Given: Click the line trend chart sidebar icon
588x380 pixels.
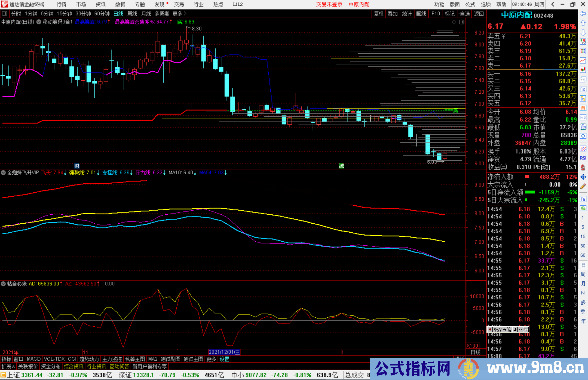Looking at the screenshot, I should pyautogui.click(x=583, y=60).
